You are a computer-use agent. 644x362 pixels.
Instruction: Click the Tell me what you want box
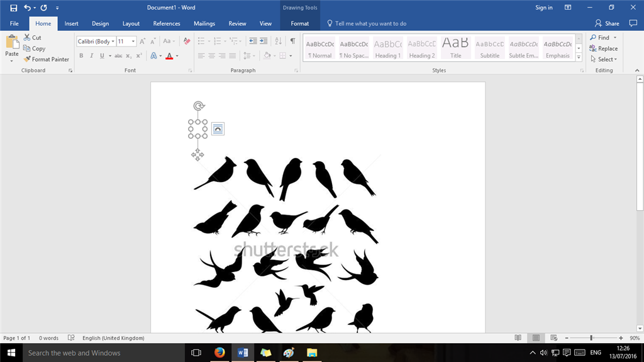point(367,23)
